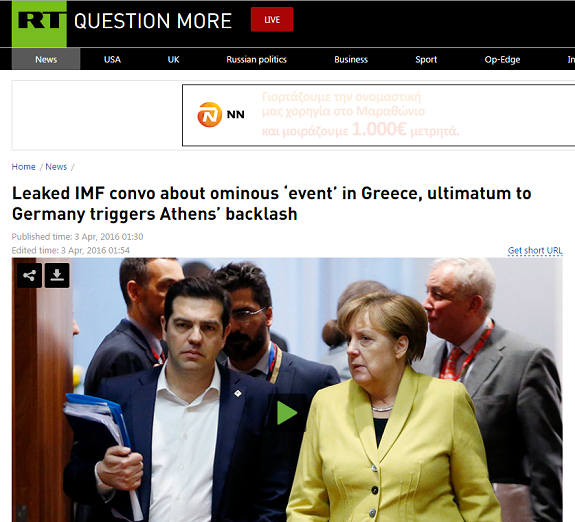Open the red LIVE button
Screen dimensions: 575x522
pyautogui.click(x=272, y=19)
